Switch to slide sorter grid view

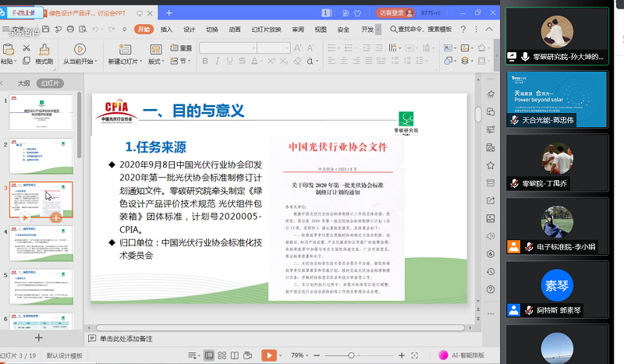(x=222, y=355)
